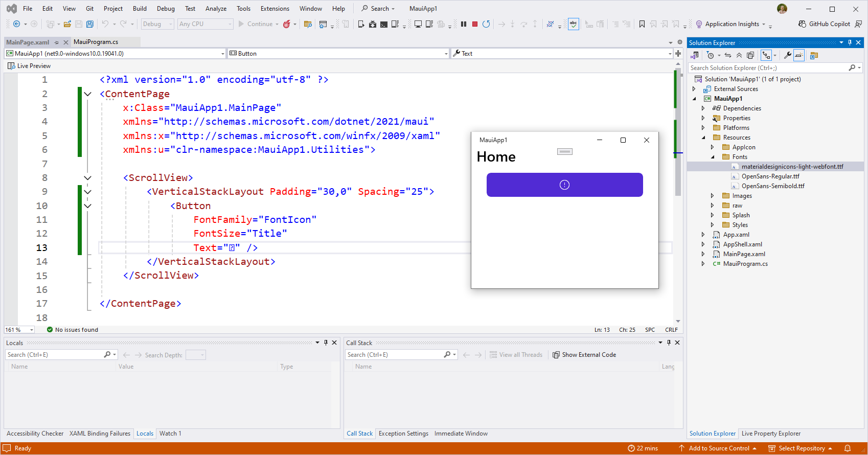Pin the Locals panel with pushpin icon
Screen dimensions: 868x455
(326, 343)
